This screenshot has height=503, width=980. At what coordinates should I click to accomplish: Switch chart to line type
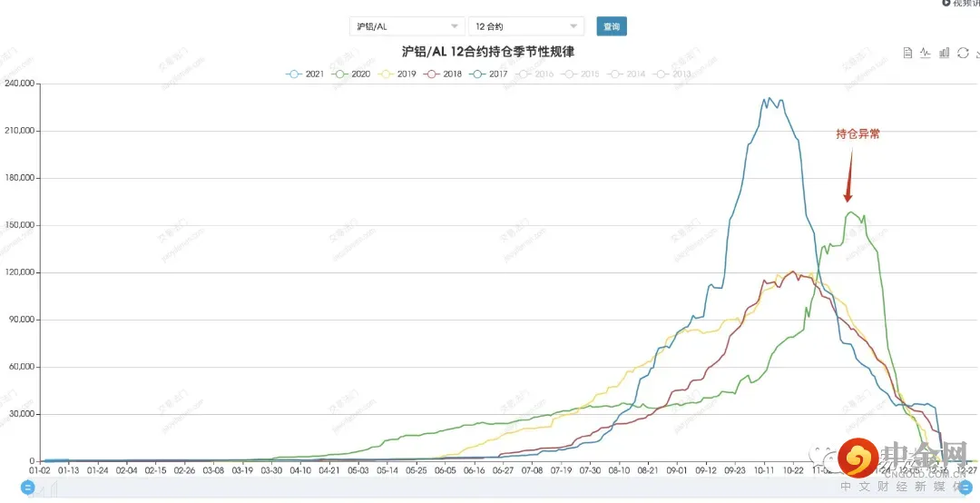coord(926,53)
